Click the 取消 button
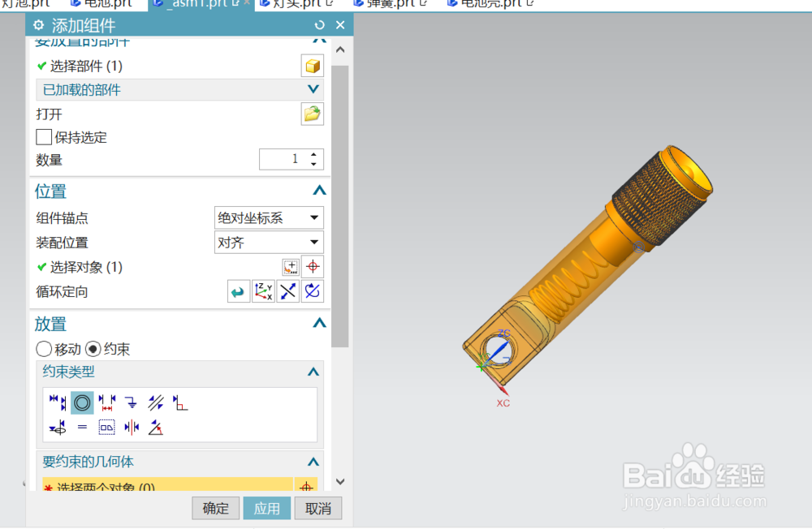 pyautogui.click(x=318, y=508)
